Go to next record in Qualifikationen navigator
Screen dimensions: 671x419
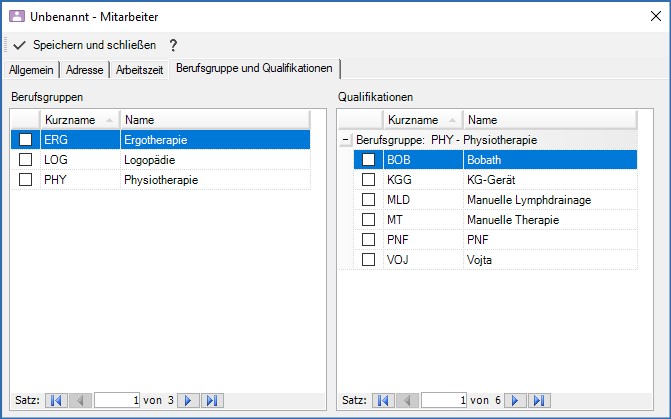click(515, 401)
